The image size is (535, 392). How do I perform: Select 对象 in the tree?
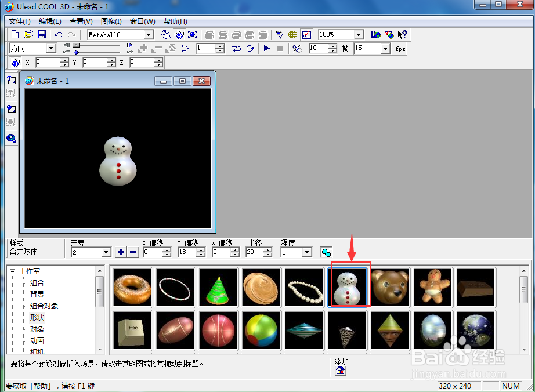[37, 329]
